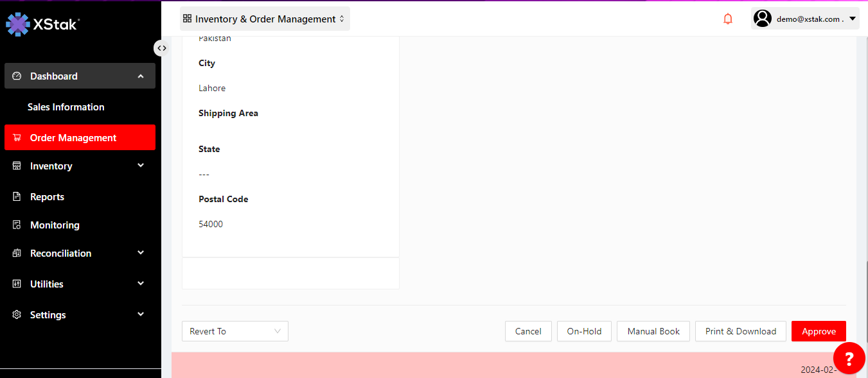Expand Utilities in the sidebar
868x378 pixels.
tap(141, 284)
